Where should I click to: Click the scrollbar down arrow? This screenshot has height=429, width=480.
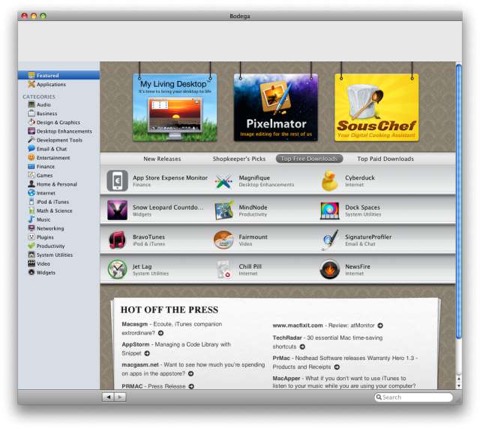coord(459,385)
